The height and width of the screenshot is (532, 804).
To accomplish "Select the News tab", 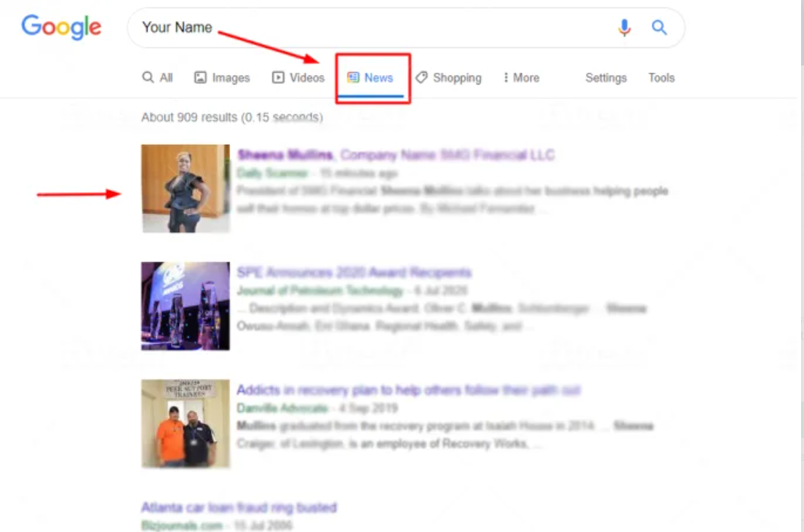I will coord(370,78).
